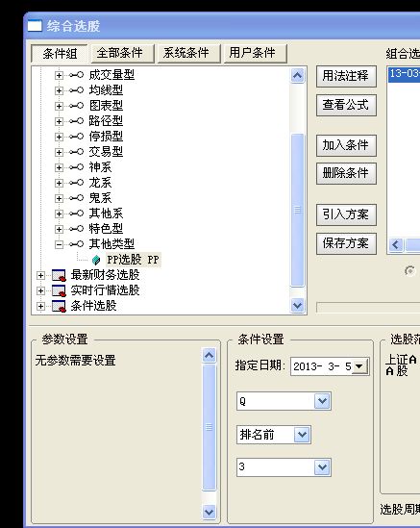This screenshot has height=528, width=420.
Task: Open the 指定日期 date dropdown
Action: coord(359,366)
